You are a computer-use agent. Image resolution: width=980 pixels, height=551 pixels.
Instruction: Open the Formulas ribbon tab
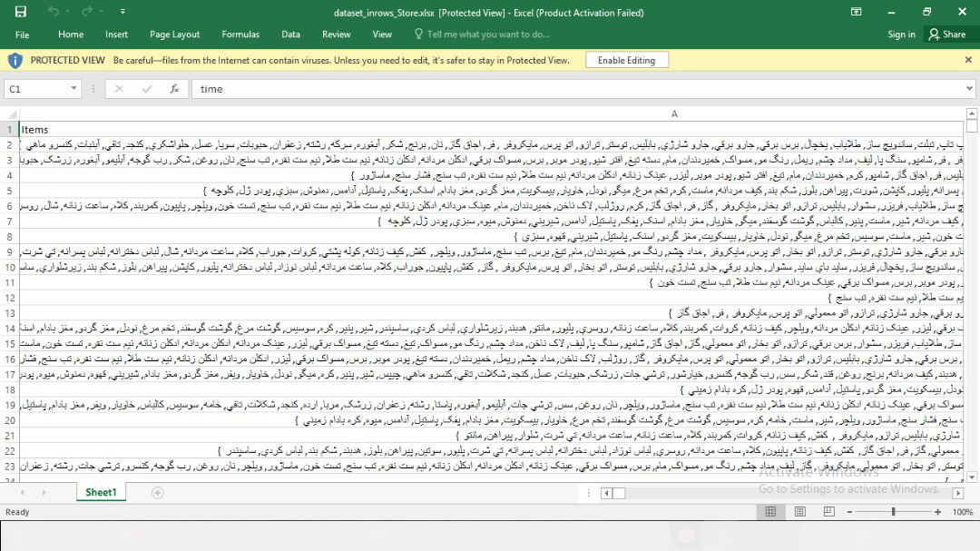(x=240, y=34)
